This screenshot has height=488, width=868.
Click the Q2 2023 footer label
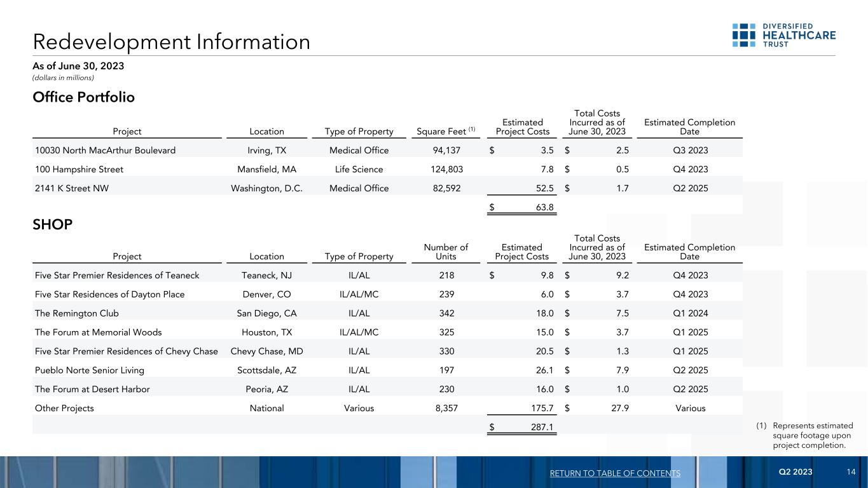point(796,472)
